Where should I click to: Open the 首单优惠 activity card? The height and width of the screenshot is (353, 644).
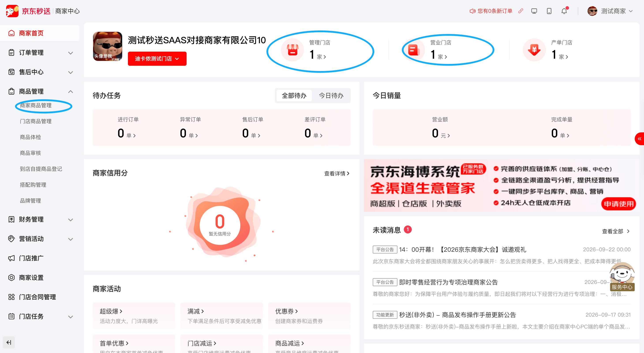pos(134,344)
